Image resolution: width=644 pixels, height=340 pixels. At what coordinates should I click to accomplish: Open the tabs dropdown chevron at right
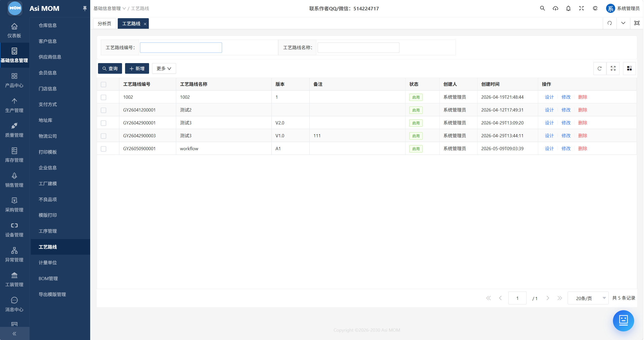tap(623, 23)
